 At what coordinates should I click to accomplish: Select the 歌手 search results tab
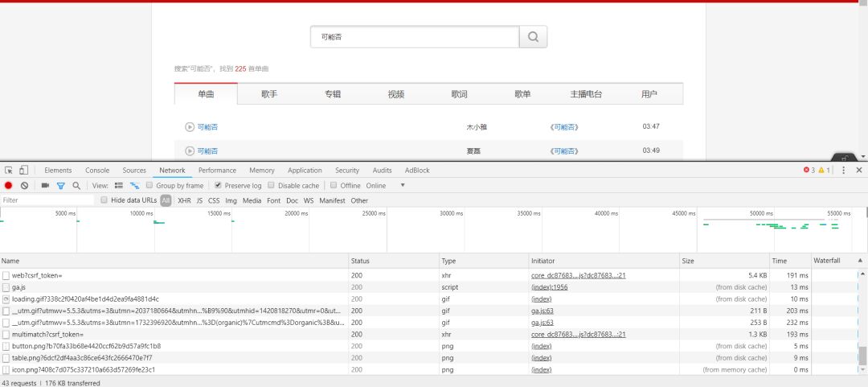(269, 94)
